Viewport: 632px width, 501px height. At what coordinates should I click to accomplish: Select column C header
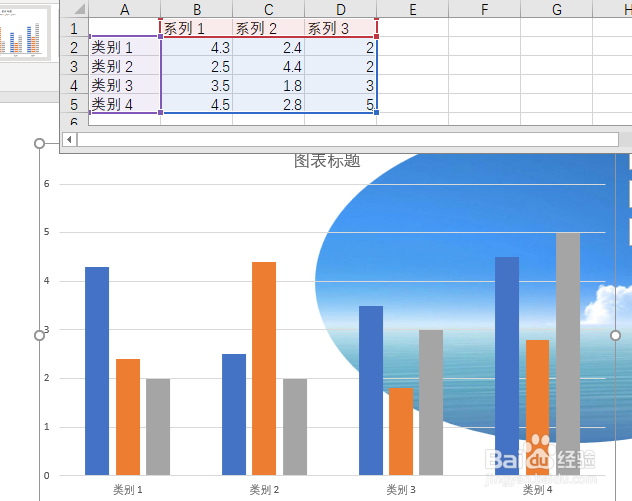click(268, 8)
